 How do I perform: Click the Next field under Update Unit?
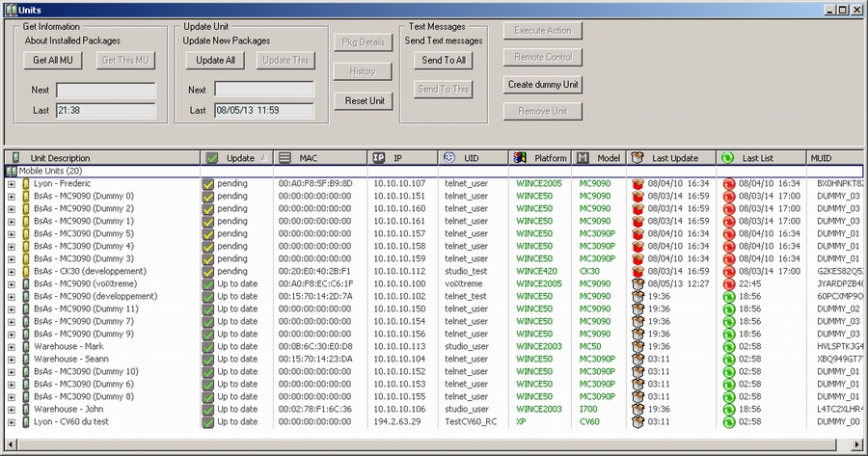point(263,90)
